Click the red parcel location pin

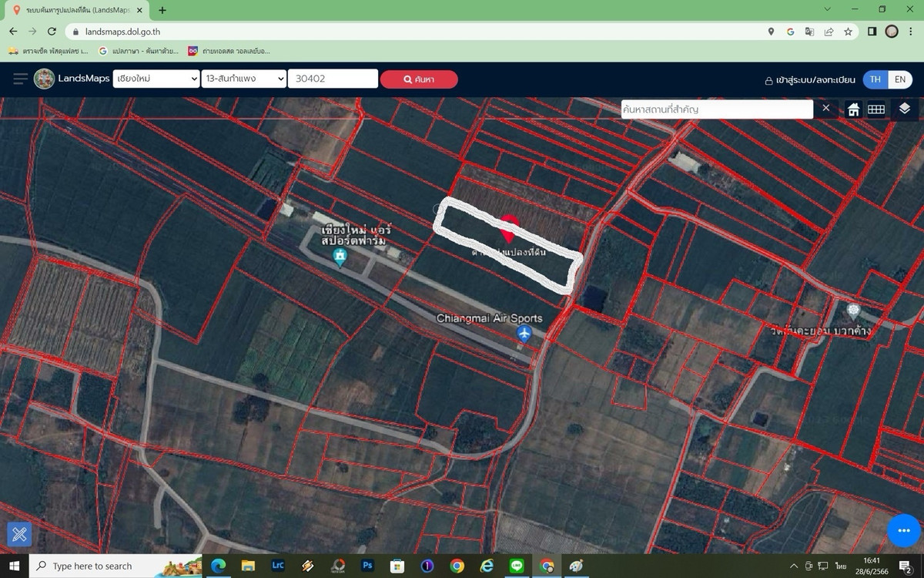coord(508,228)
